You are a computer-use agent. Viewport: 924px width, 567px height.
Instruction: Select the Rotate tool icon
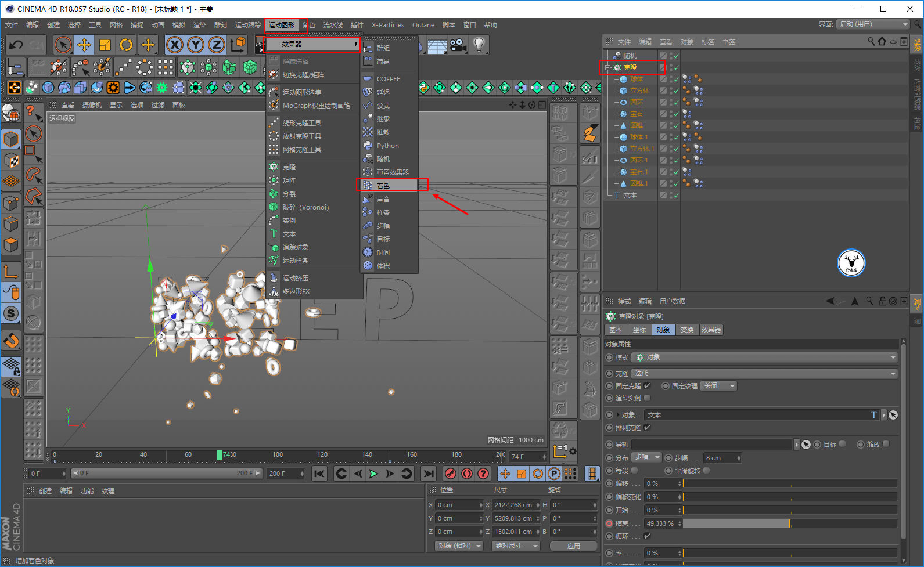point(126,45)
